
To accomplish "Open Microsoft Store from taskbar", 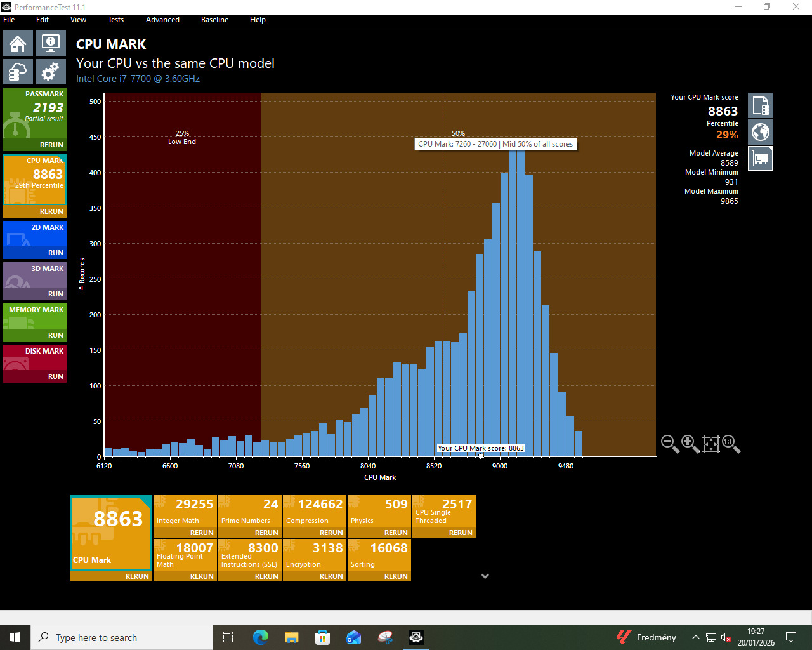I will point(322,637).
